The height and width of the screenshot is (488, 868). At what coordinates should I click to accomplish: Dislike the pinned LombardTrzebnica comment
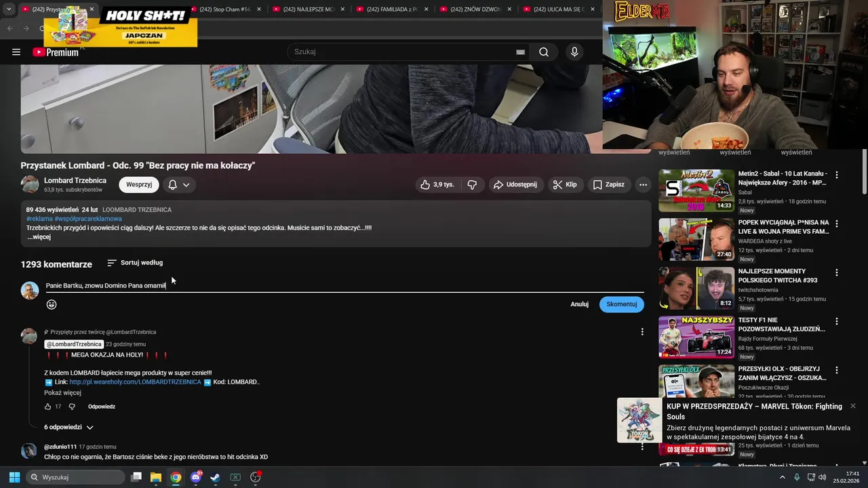(72, 407)
